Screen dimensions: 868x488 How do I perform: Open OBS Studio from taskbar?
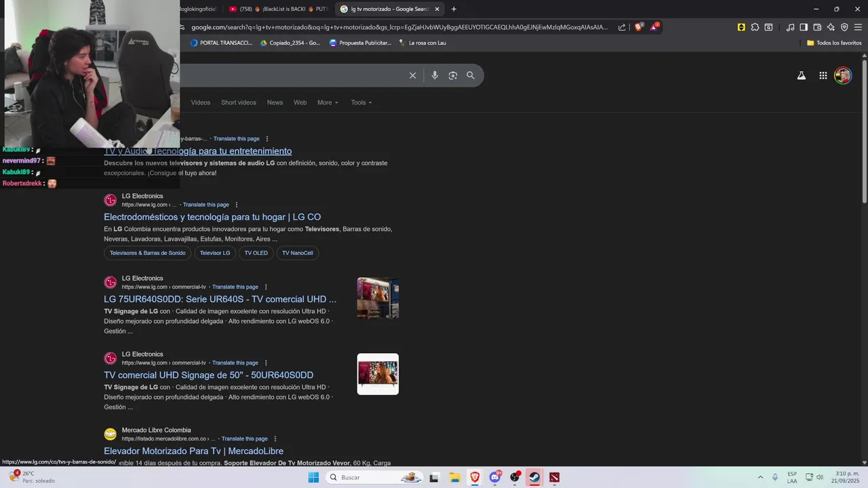pos(515,477)
